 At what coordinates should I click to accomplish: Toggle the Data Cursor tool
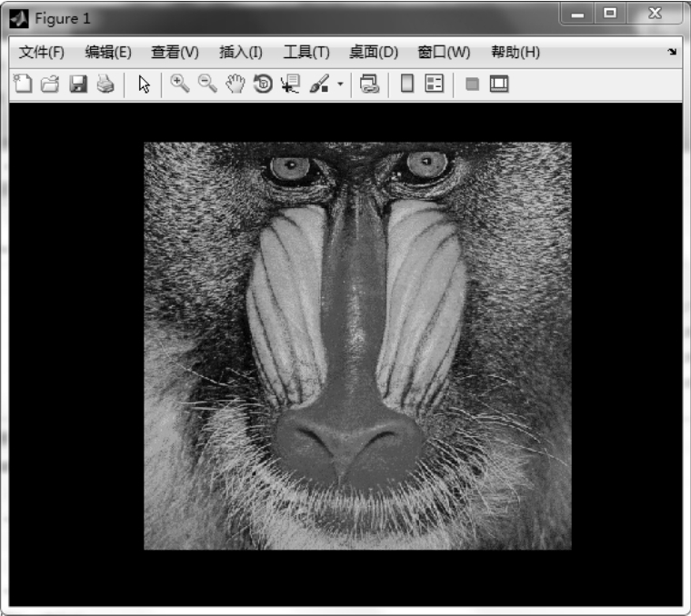pyautogui.click(x=290, y=84)
